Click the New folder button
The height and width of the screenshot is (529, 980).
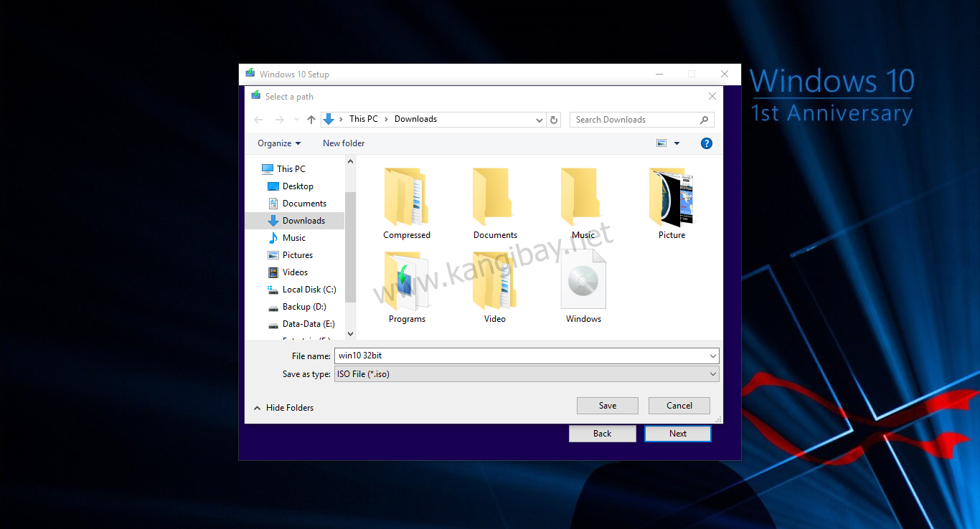[x=344, y=143]
